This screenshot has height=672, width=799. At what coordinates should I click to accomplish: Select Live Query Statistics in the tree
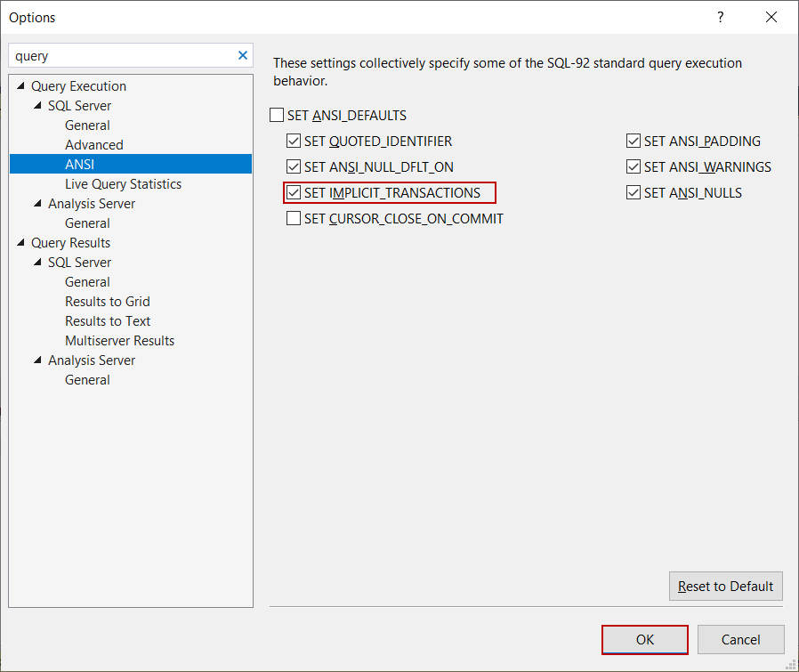[124, 183]
